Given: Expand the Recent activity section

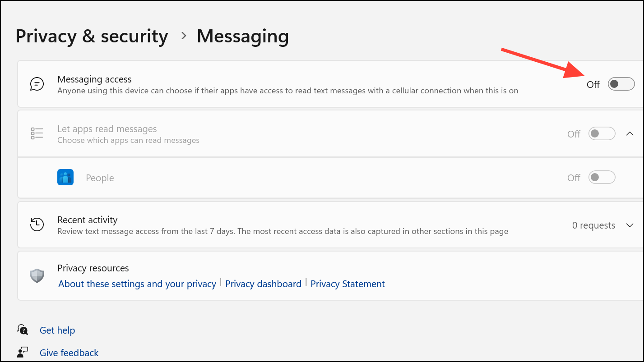Looking at the screenshot, I should (x=630, y=225).
